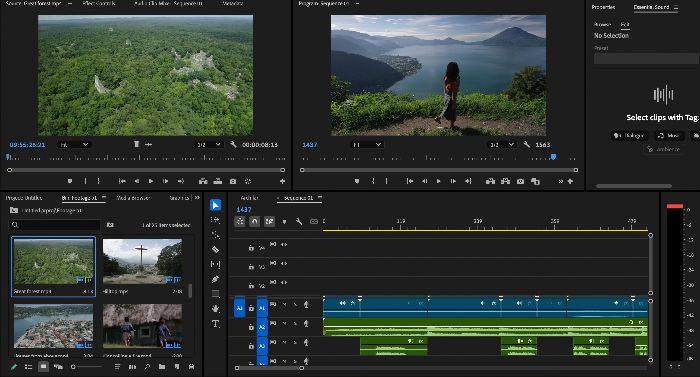The height and width of the screenshot is (377, 700).
Task: Go to In point in Source Monitor
Action: click(122, 181)
